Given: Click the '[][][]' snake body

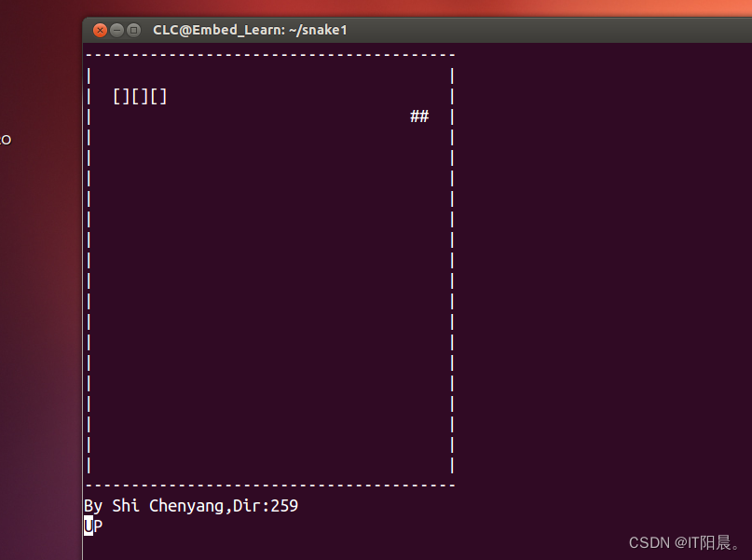Looking at the screenshot, I should (x=140, y=96).
